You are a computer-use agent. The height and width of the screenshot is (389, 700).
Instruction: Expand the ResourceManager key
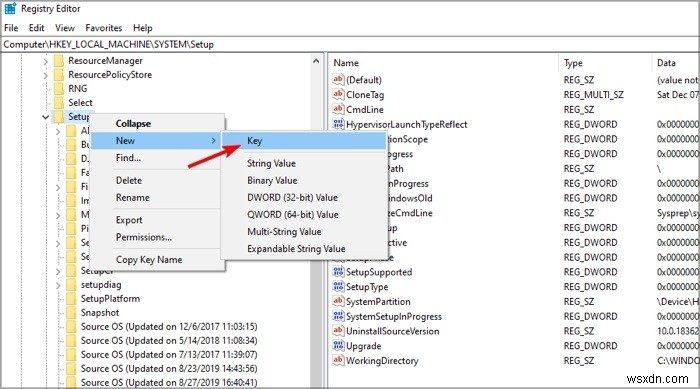coord(46,61)
